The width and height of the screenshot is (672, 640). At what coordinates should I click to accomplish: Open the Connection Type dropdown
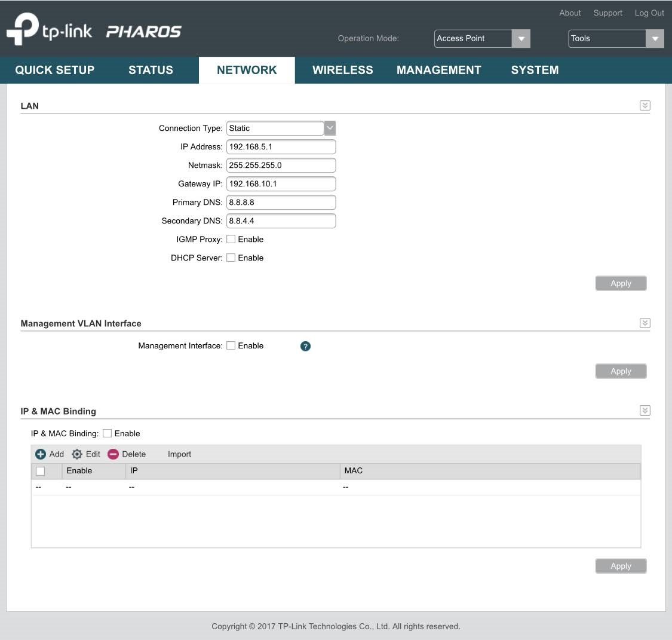pos(330,128)
